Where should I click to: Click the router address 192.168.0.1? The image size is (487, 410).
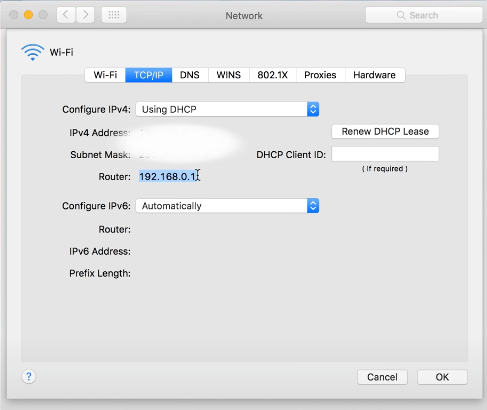(x=168, y=176)
